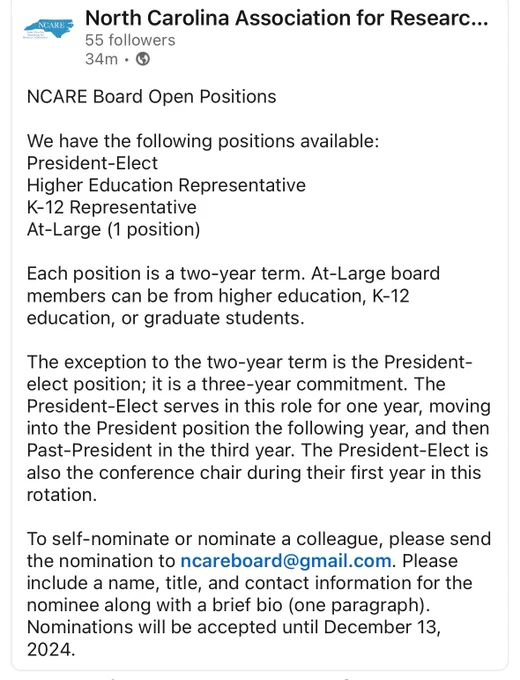The image size is (520, 680).
Task: Click the Higher Education Representative line
Action: point(167,185)
